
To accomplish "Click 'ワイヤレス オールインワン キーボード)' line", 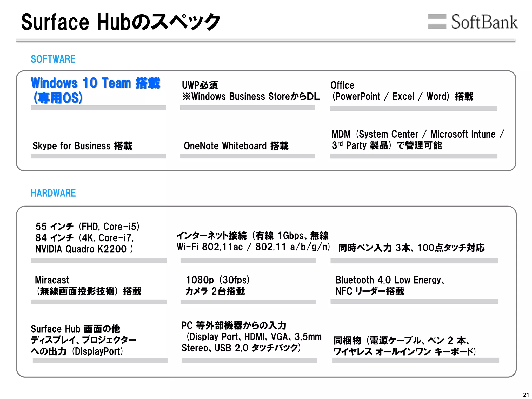I will (x=404, y=351).
